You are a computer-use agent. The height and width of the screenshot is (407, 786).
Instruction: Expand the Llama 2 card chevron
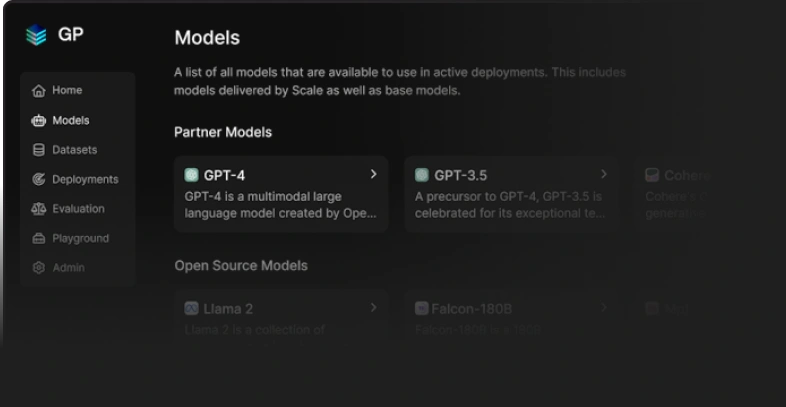tap(374, 308)
